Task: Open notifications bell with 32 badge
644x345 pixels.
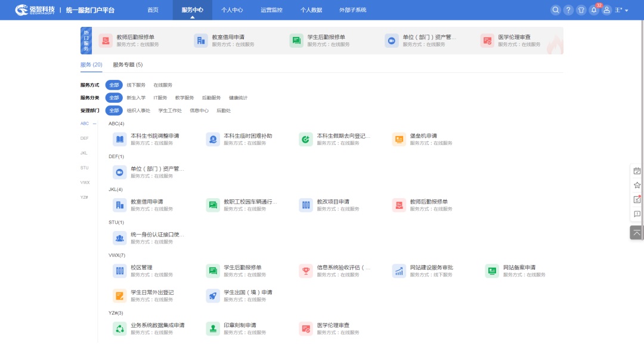Action: (594, 10)
